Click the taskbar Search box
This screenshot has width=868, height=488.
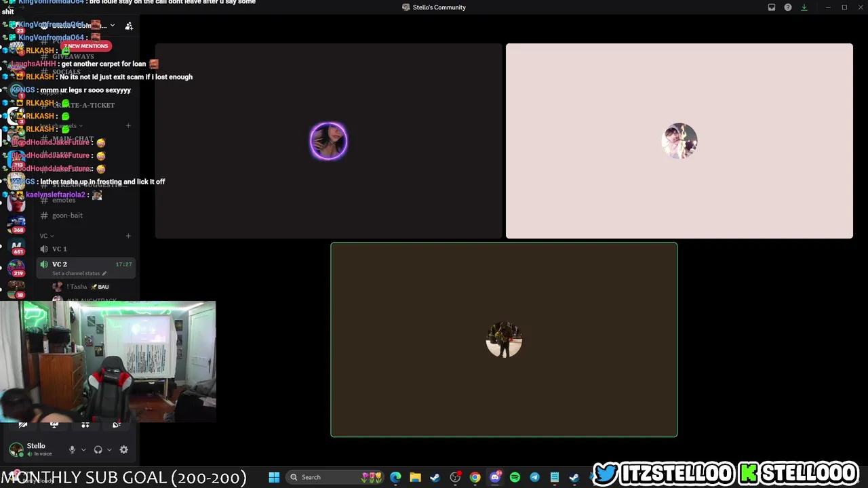pos(334,477)
